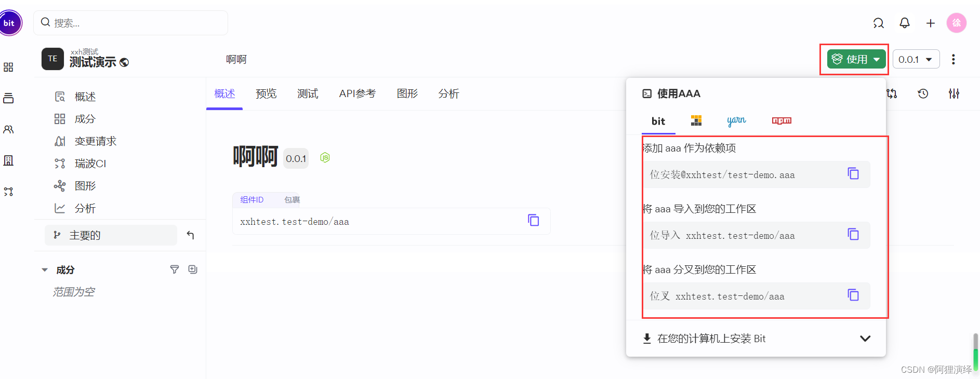Click the return arrow beside 主要的
The image size is (980, 379).
190,235
